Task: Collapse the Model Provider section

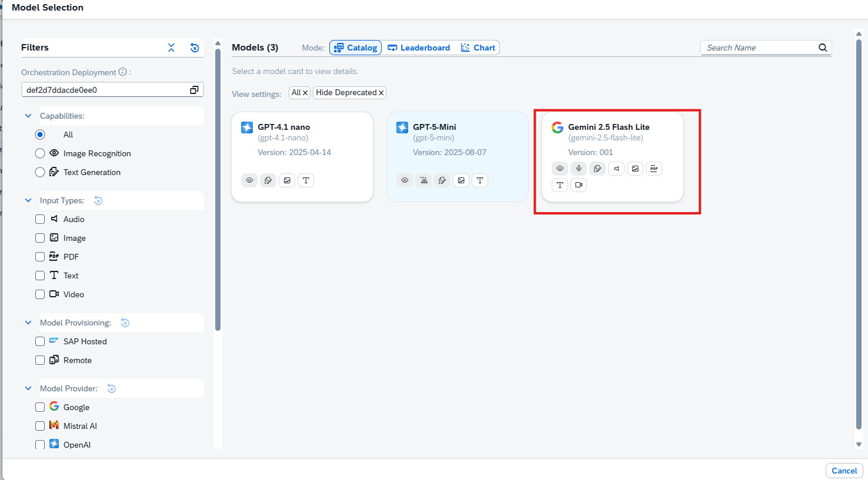Action: point(28,388)
